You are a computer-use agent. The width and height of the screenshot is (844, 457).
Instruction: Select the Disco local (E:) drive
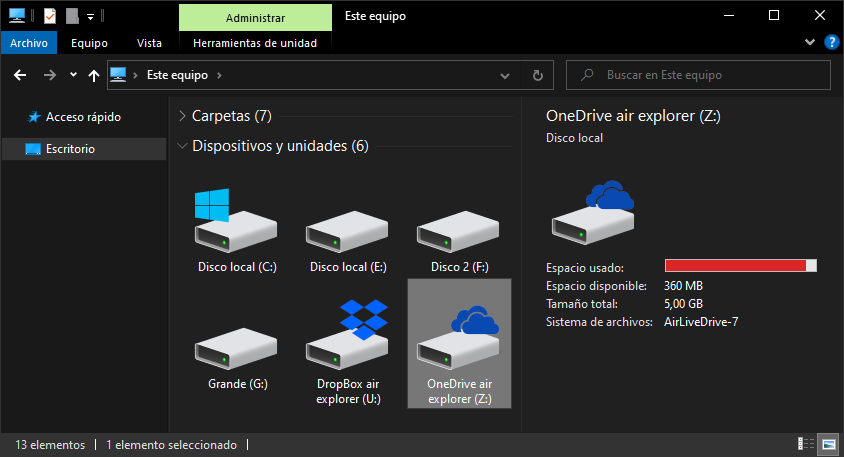click(347, 232)
